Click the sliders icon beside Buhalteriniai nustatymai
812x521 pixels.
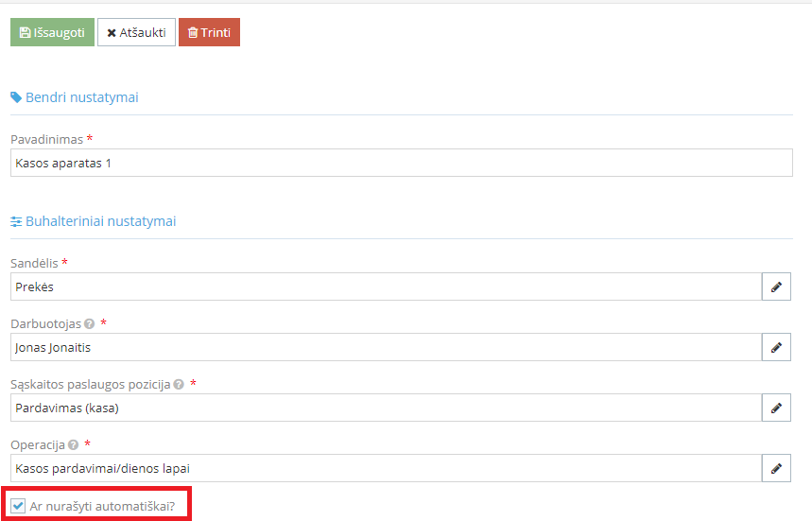coord(16,221)
